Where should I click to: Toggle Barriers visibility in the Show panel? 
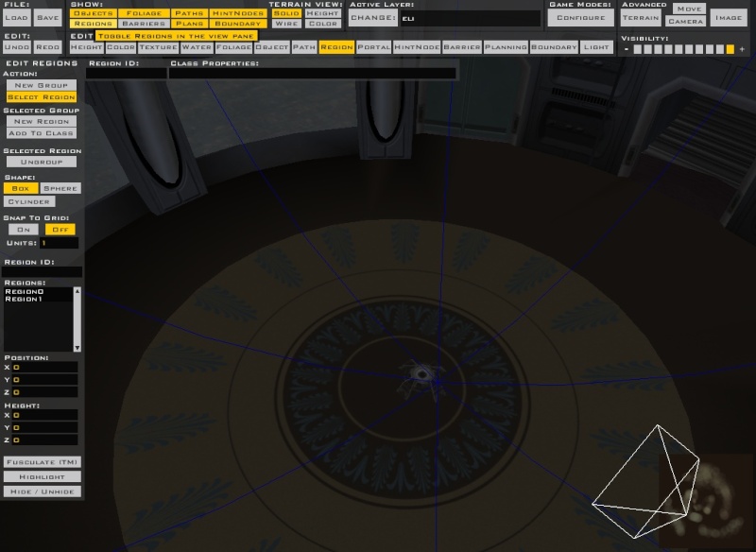144,24
